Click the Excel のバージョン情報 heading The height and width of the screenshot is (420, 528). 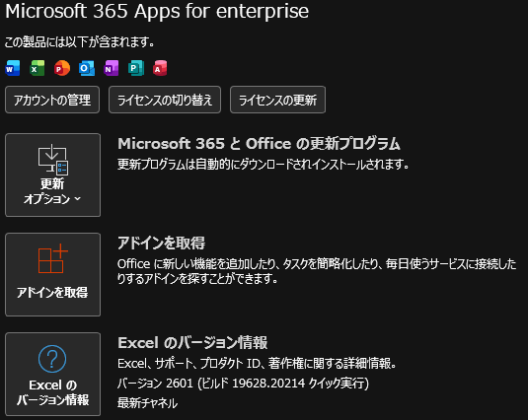pos(192,343)
